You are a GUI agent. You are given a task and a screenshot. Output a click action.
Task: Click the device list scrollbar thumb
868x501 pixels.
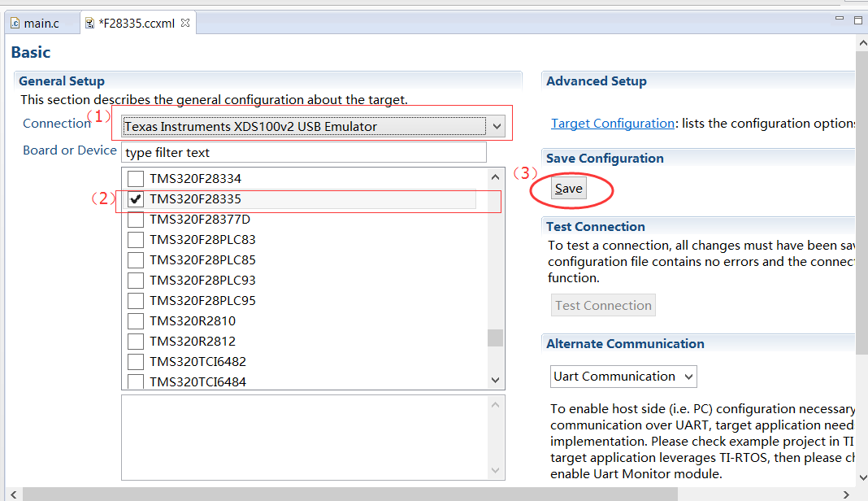(495, 338)
